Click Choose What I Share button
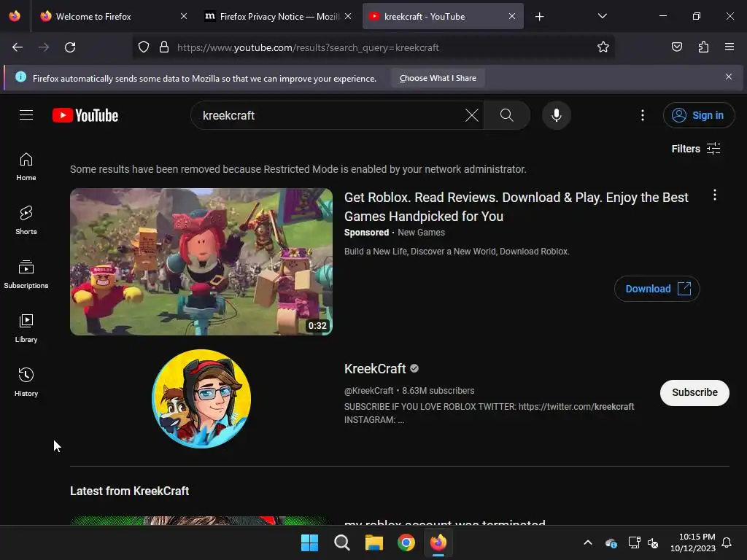Viewport: 747px width, 560px height. click(438, 78)
